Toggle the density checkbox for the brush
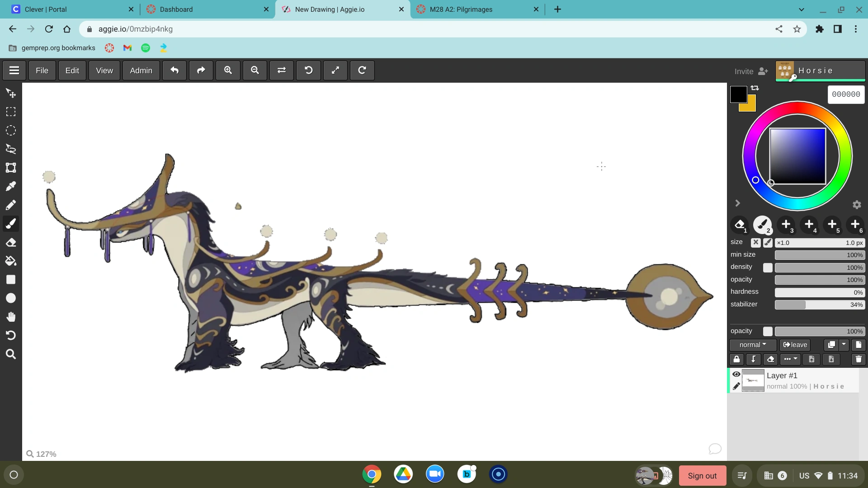 [x=768, y=267]
